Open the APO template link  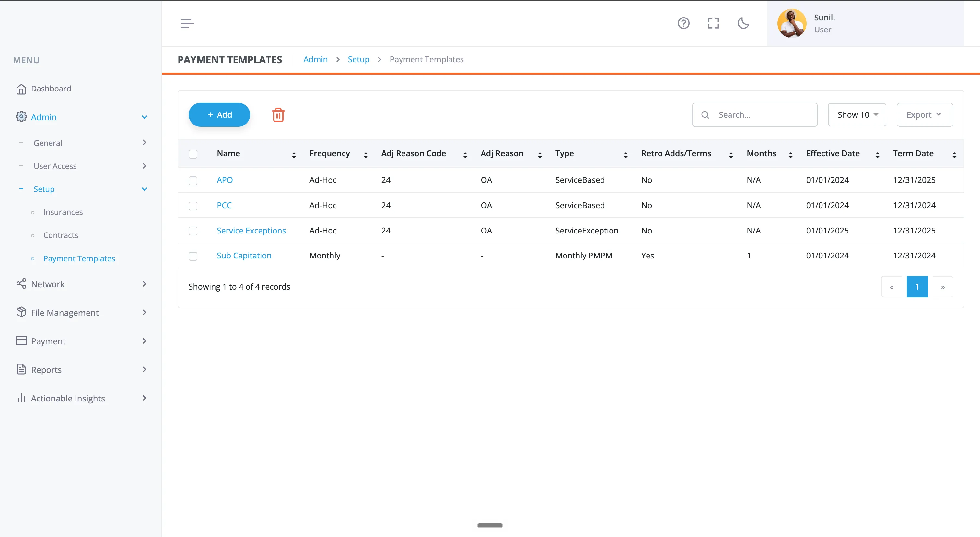pyautogui.click(x=225, y=180)
